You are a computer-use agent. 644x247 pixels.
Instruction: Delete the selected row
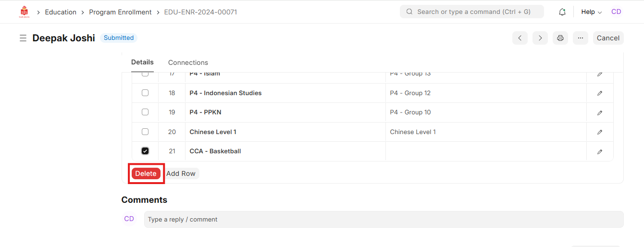click(146, 173)
